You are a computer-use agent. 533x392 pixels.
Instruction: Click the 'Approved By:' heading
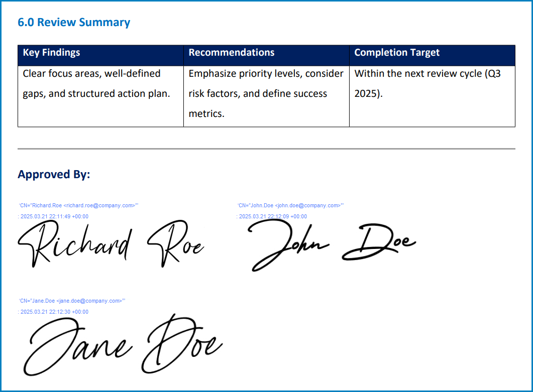tap(54, 174)
